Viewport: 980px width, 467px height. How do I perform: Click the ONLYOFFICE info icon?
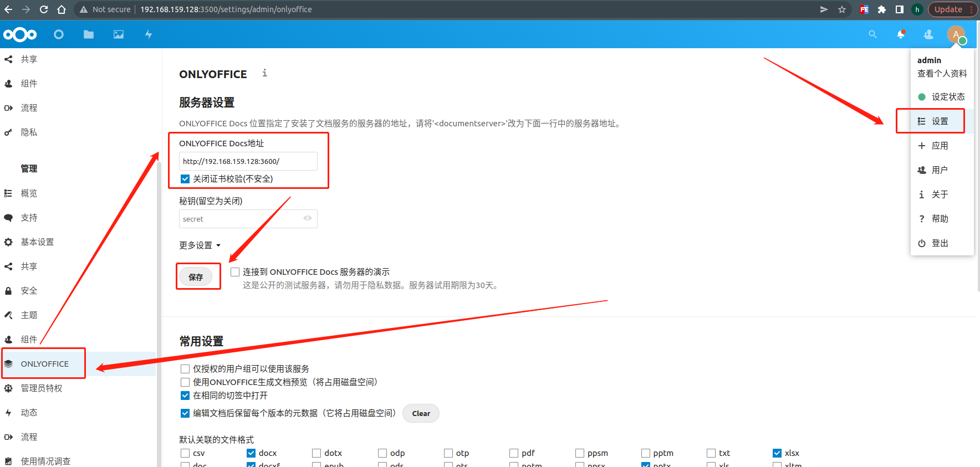point(265,73)
